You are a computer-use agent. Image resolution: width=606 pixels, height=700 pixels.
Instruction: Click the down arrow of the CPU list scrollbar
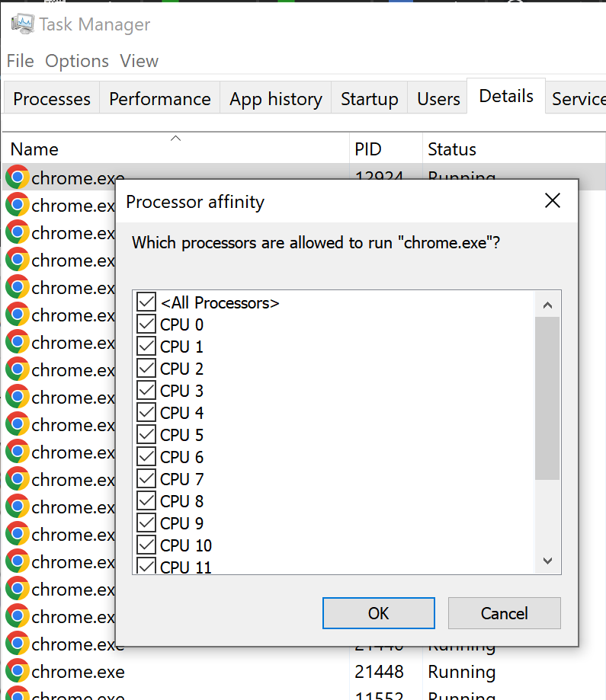(x=547, y=561)
